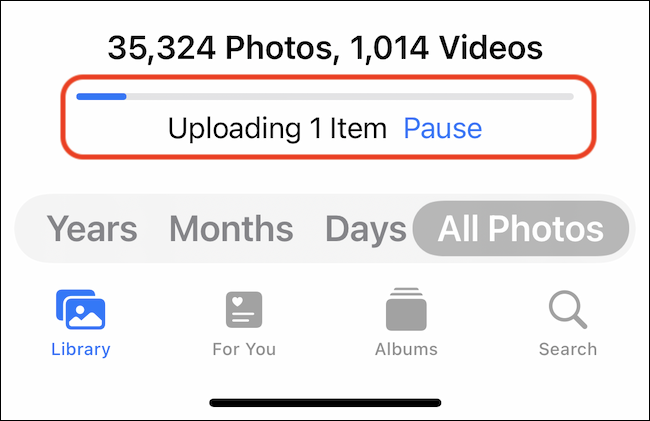This screenshot has width=650, height=421.
Task: Click the blue filled progress segment
Action: (x=101, y=97)
